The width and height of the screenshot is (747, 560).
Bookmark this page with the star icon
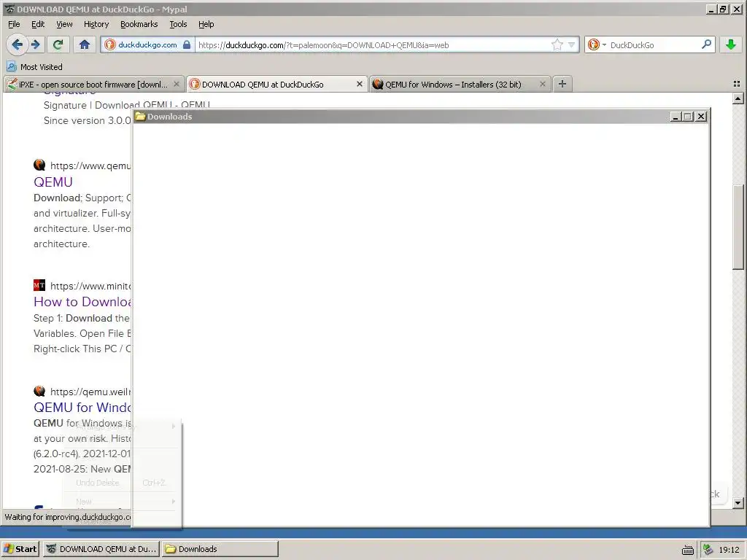coord(557,44)
